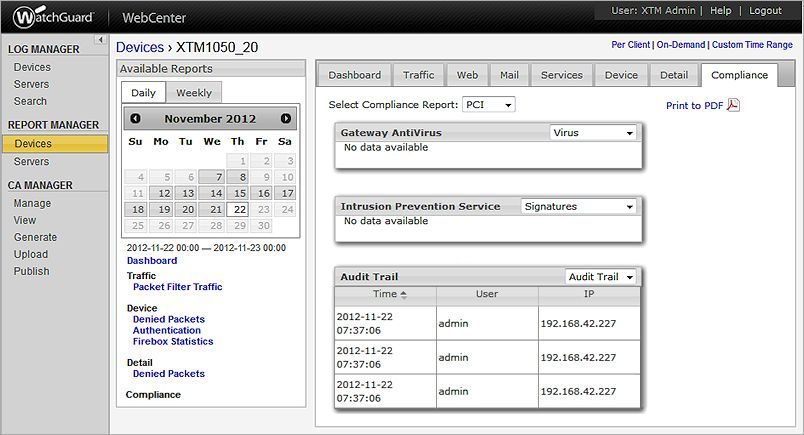Open View under CA Manager
The height and width of the screenshot is (435, 804).
(25, 220)
